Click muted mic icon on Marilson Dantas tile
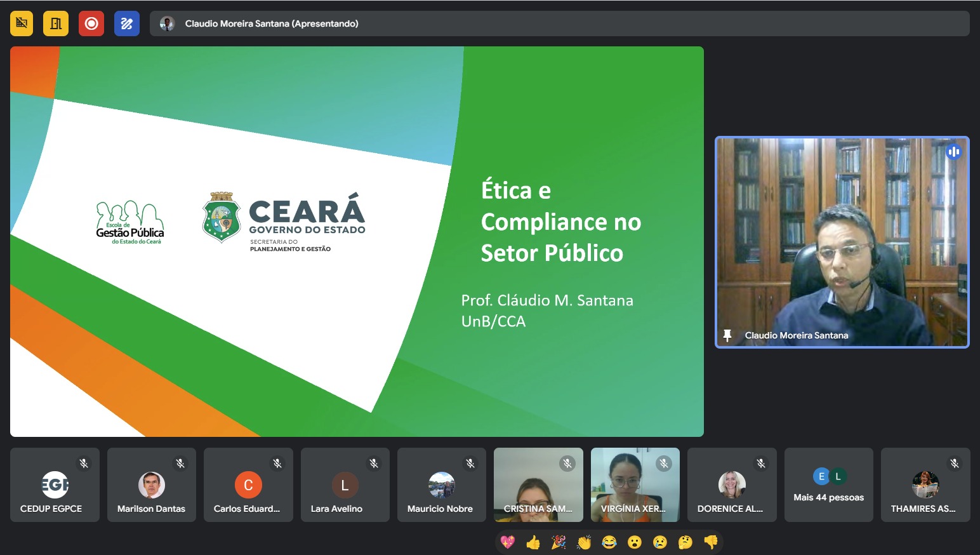Screen dimensions: 980x555 click(x=180, y=464)
